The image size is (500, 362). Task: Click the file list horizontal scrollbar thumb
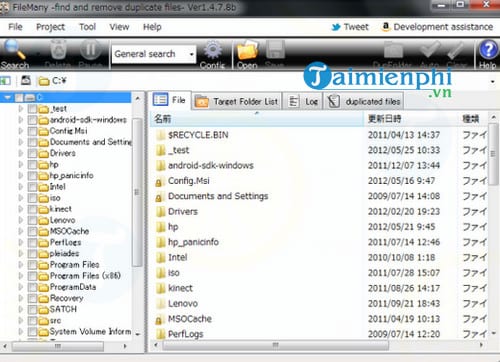[x=275, y=345]
